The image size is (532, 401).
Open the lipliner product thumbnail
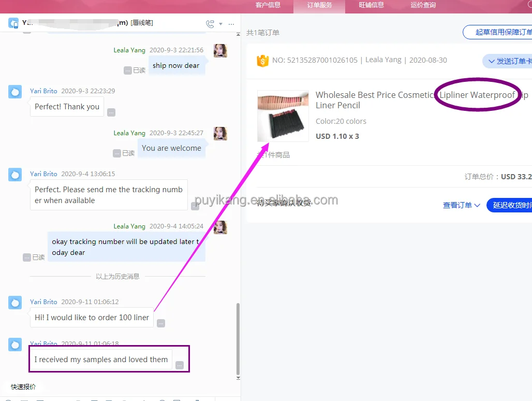pos(283,116)
